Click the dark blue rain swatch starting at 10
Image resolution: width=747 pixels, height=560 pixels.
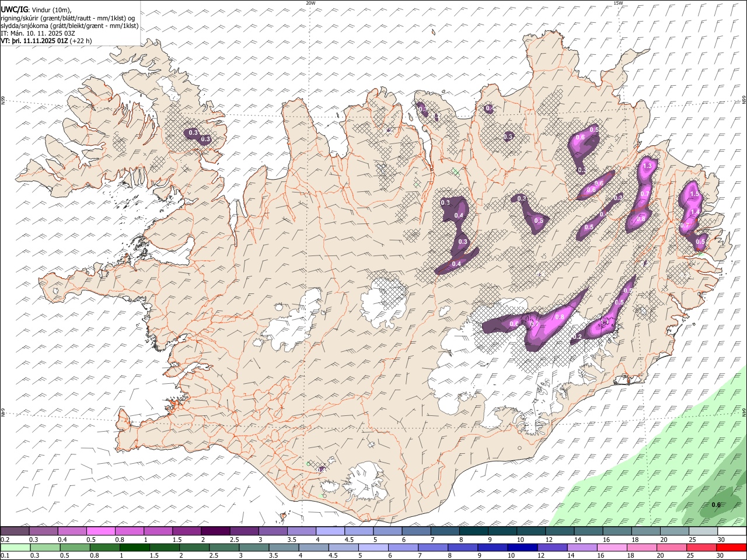pos(522,547)
